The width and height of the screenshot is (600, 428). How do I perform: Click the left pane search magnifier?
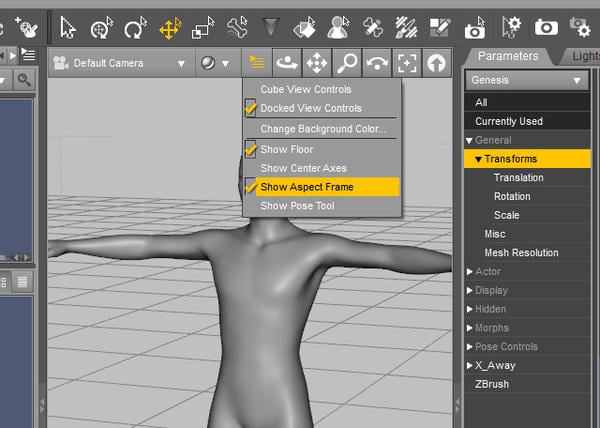pyautogui.click(x=24, y=80)
